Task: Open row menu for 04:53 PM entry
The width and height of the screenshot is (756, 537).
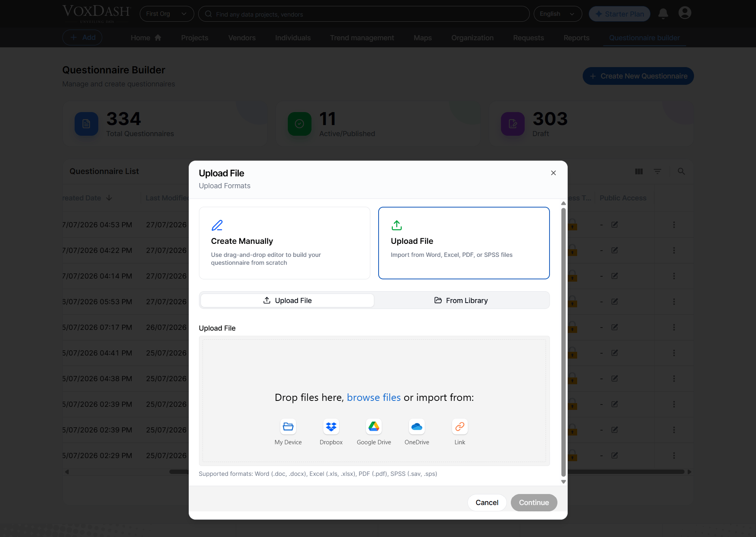Action: coord(674,225)
